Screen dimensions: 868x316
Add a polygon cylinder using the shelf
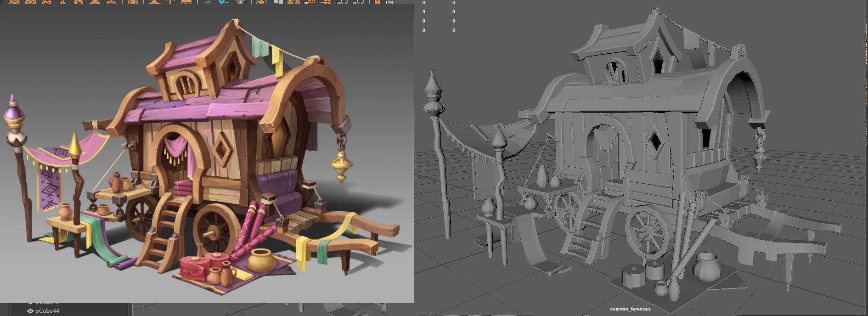pyautogui.click(x=47, y=2)
